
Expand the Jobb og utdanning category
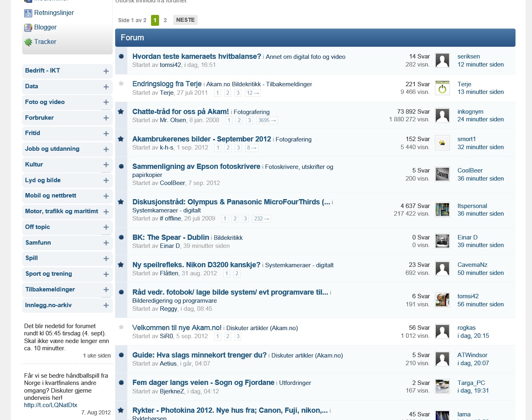click(106, 149)
